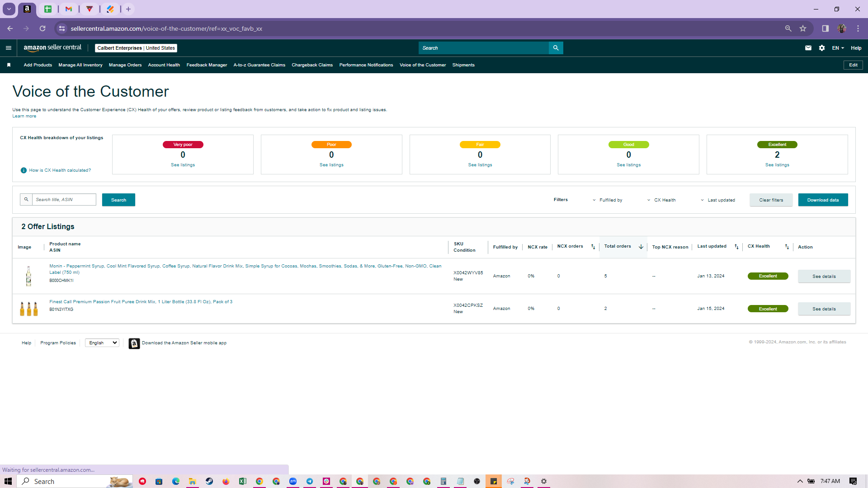See listings under the Excellent card

point(777,165)
